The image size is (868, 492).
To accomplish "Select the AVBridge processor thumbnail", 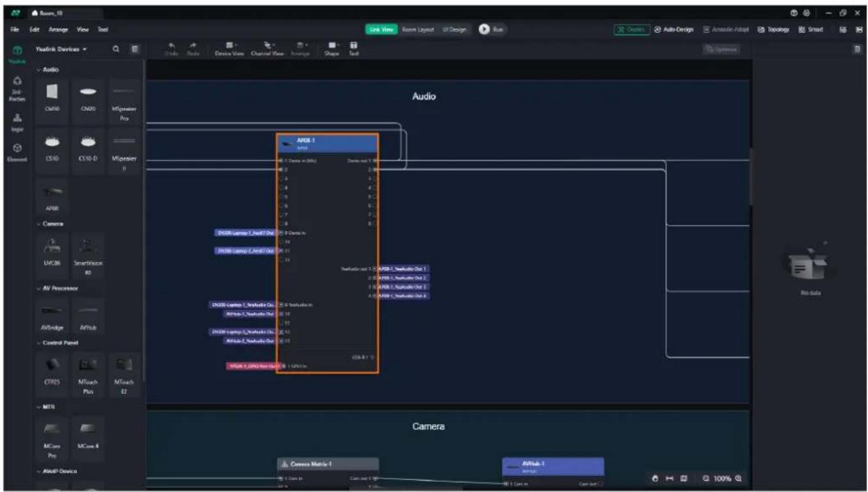I will point(52,316).
